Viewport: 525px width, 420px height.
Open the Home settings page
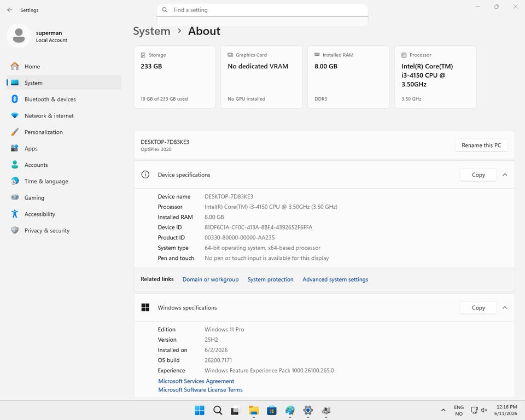(x=63, y=66)
